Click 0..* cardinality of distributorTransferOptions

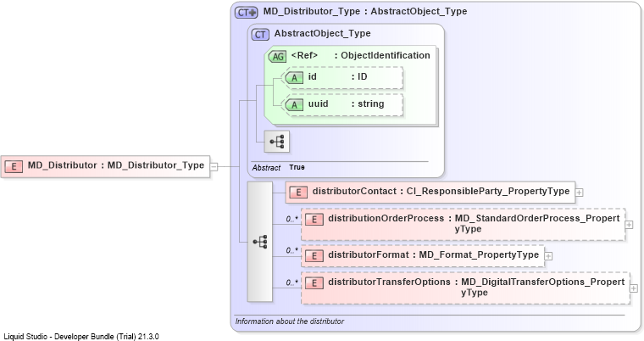(292, 282)
